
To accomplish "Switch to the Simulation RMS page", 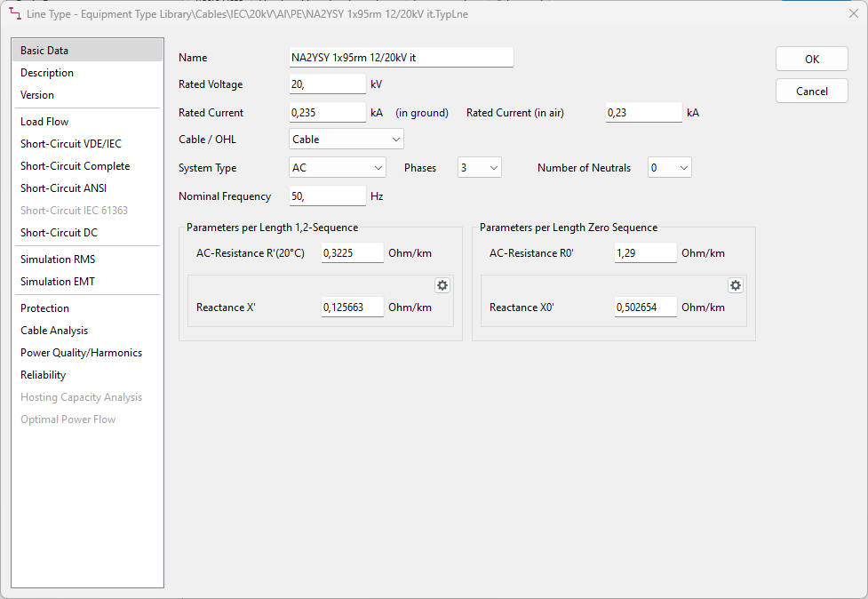I will click(x=60, y=259).
